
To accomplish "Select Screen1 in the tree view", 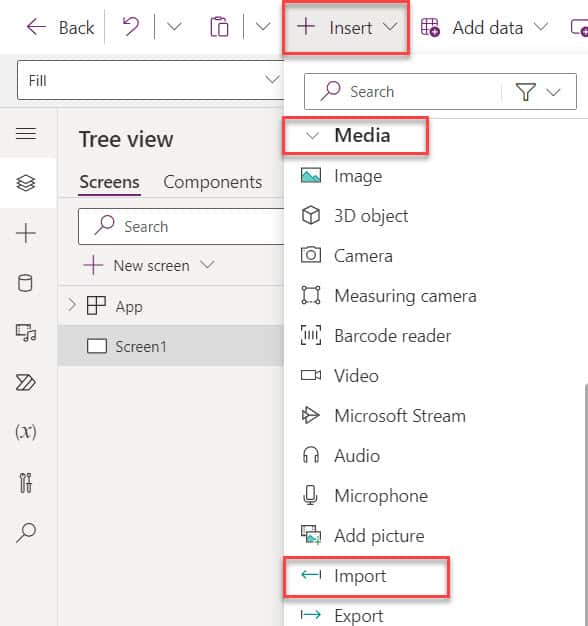I will point(171,346).
